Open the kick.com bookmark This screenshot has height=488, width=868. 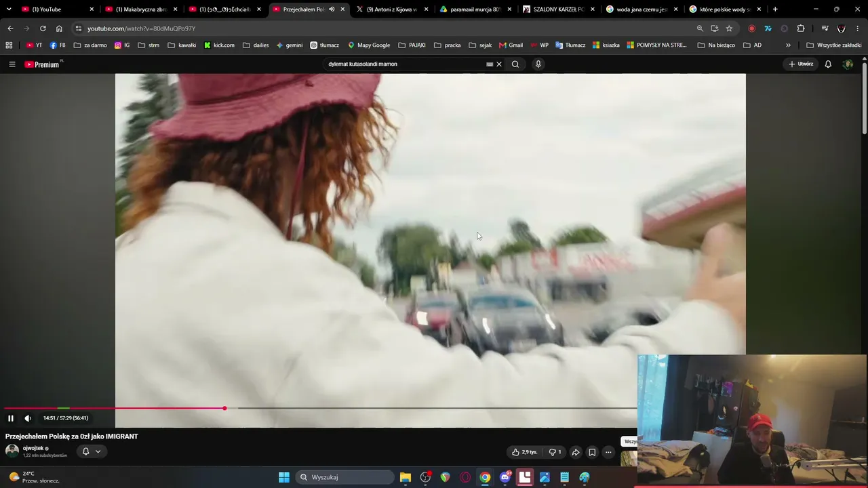tap(219, 45)
